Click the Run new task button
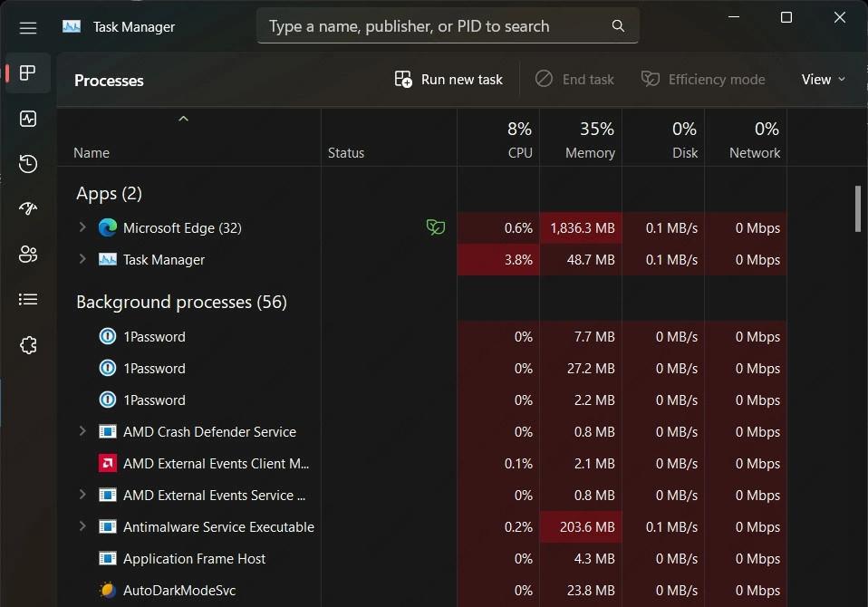This screenshot has height=607, width=868. pos(448,80)
